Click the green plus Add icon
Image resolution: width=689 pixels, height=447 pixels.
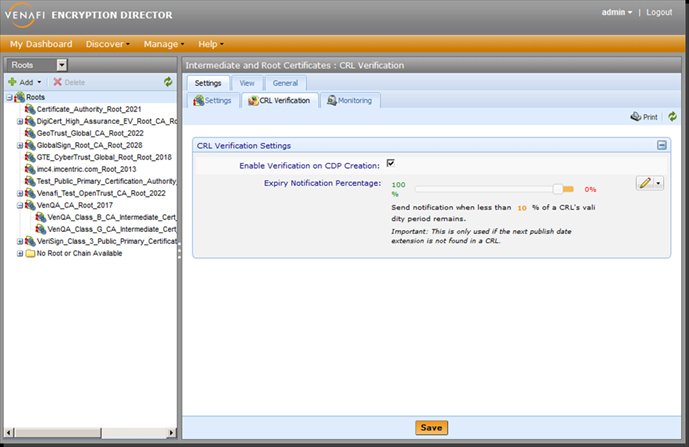(12, 82)
